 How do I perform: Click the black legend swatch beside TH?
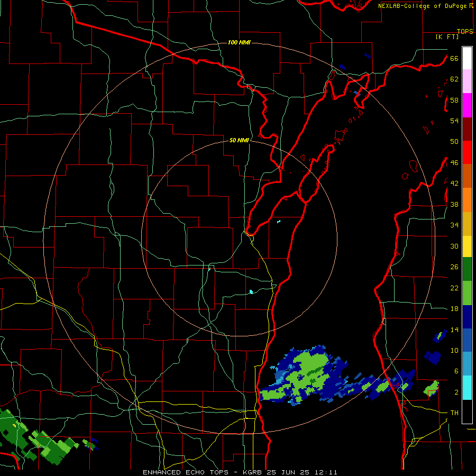pyautogui.click(x=467, y=411)
